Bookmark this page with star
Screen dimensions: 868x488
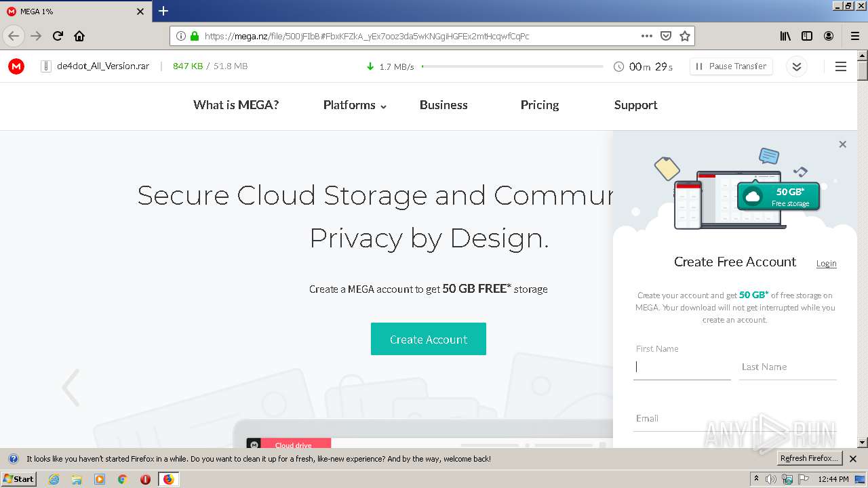coord(685,36)
